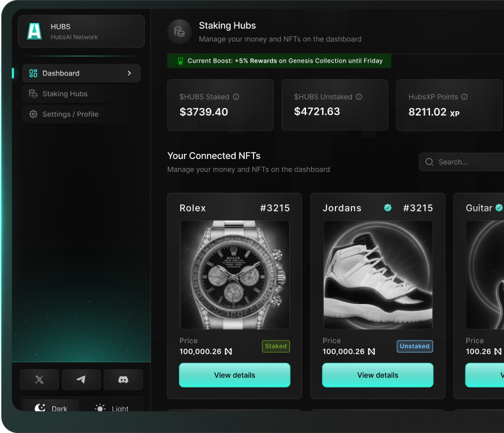Image resolution: width=504 pixels, height=433 pixels.
Task: Open the Dashboard menu item
Action: point(81,73)
